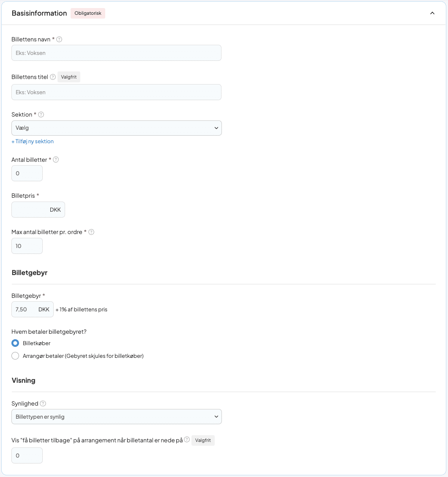Screen dimensions: 448x477
Task: Click into the Billettens navn field
Action: [116, 53]
